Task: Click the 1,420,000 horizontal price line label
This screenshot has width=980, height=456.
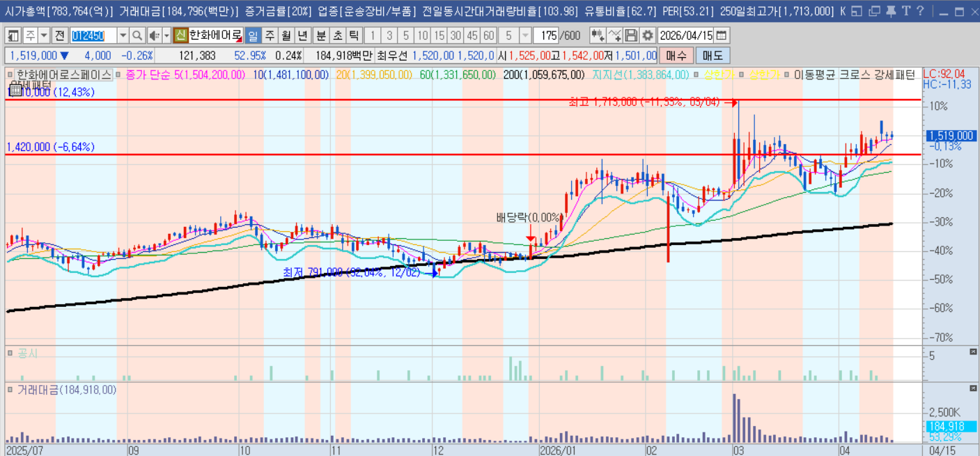Action: (x=50, y=147)
